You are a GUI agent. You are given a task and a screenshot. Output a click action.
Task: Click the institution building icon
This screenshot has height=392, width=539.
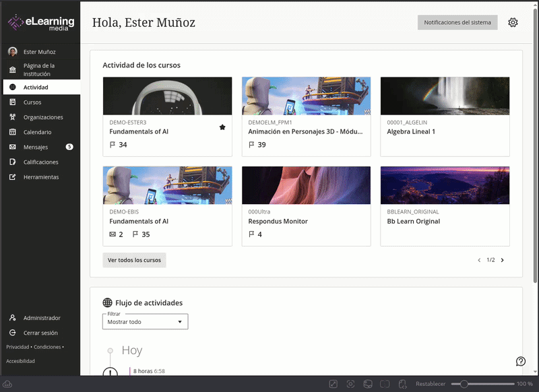pyautogui.click(x=13, y=70)
